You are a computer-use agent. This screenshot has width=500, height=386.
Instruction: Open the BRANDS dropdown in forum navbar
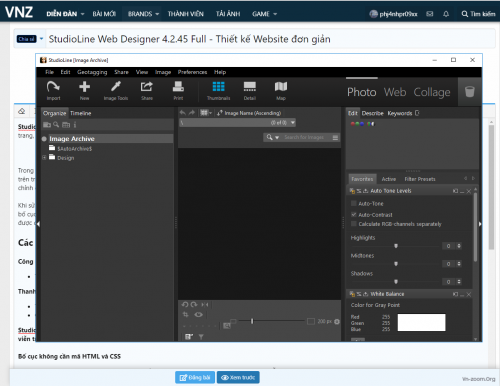click(x=143, y=14)
